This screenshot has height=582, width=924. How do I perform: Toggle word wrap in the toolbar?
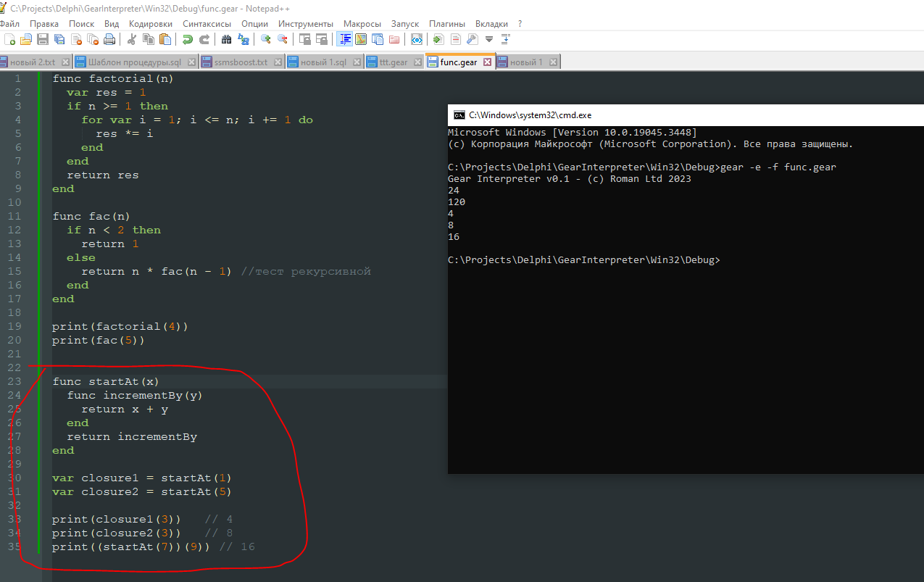(x=346, y=40)
